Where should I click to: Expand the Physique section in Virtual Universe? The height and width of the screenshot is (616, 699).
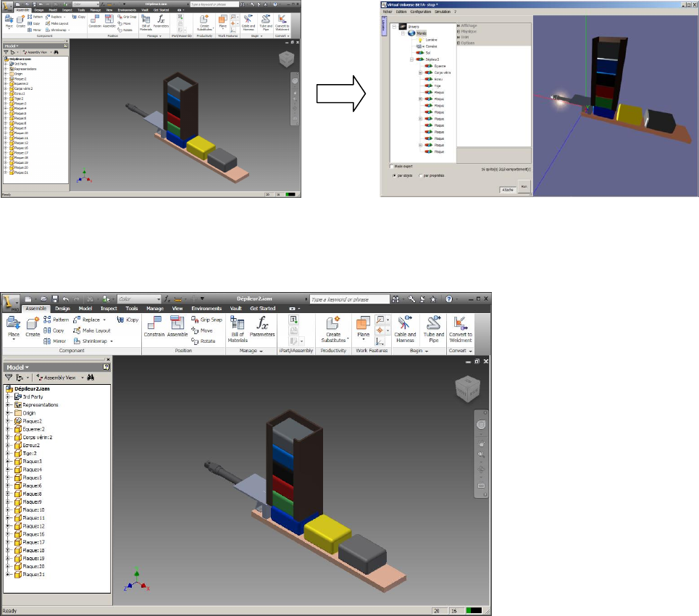(459, 32)
